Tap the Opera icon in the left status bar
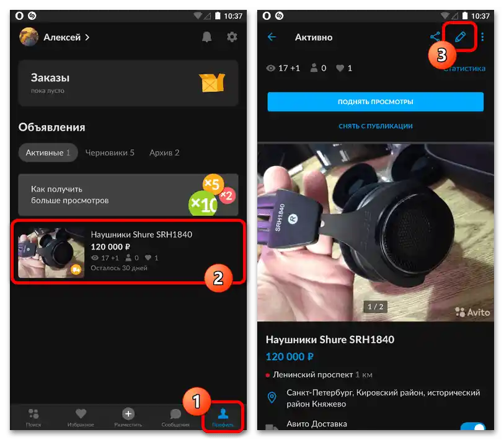Viewport: 504px width, 440px height. point(19,15)
